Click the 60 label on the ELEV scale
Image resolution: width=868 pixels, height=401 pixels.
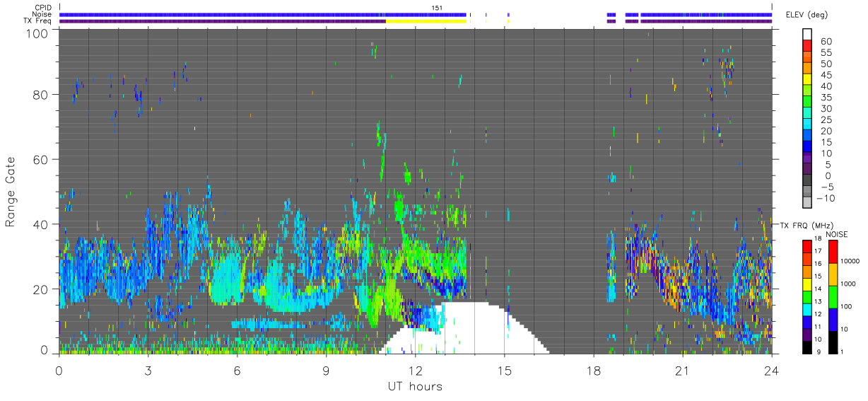point(826,41)
